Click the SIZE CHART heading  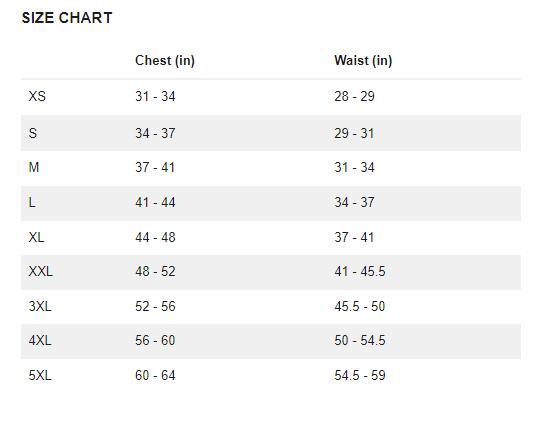pos(67,18)
